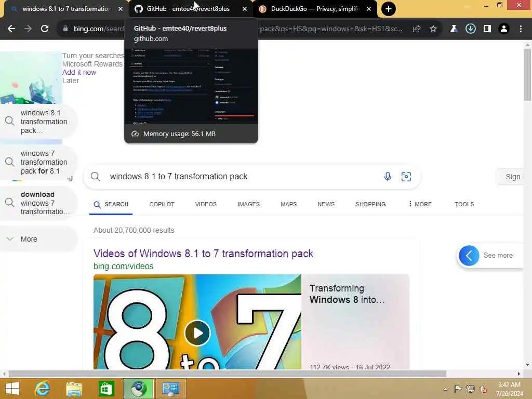The image size is (532, 399).
Task: Open the three-dot browser menu
Action: (521, 29)
